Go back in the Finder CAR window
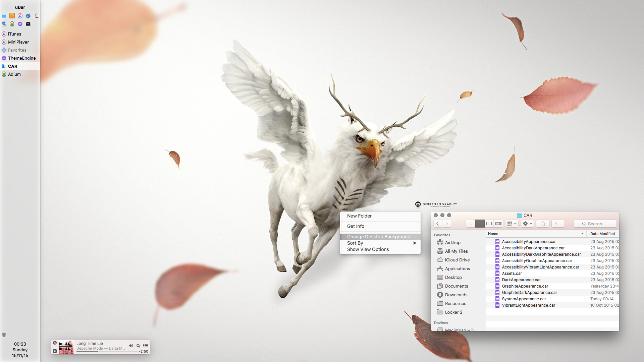 point(438,224)
